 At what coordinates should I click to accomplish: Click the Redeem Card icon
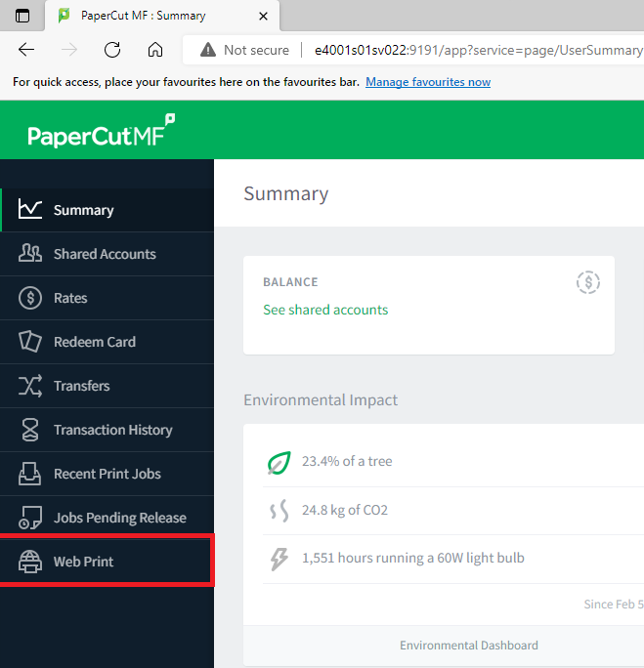click(30, 341)
